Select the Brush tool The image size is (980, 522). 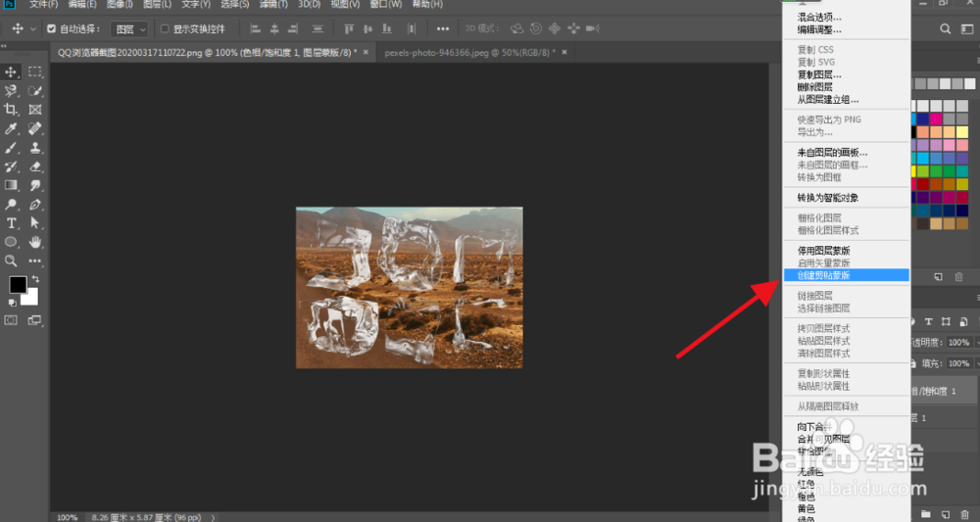point(11,148)
